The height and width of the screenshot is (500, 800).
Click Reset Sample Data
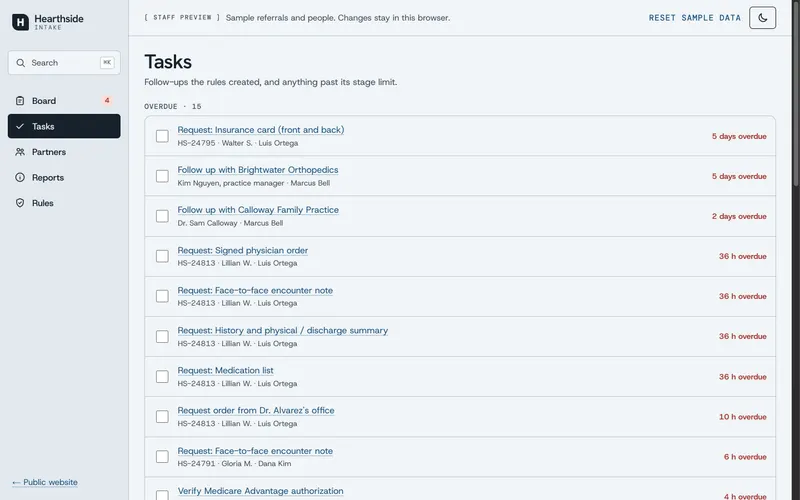(694, 18)
